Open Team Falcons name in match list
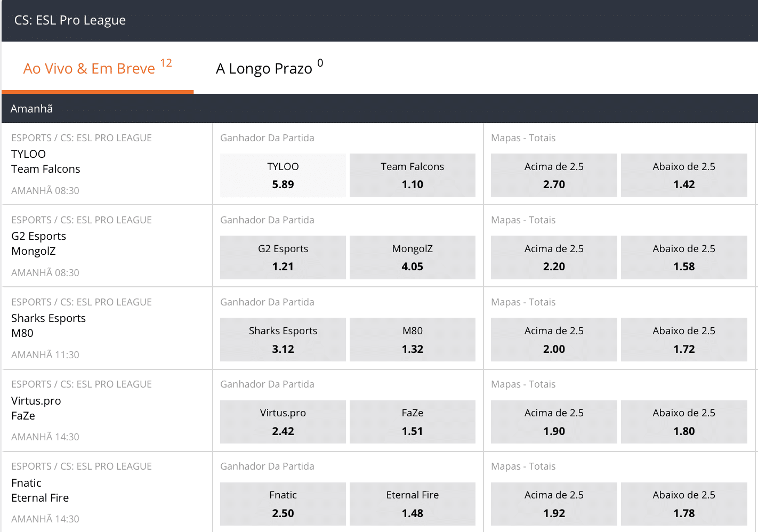The height and width of the screenshot is (532, 758). 46,169
